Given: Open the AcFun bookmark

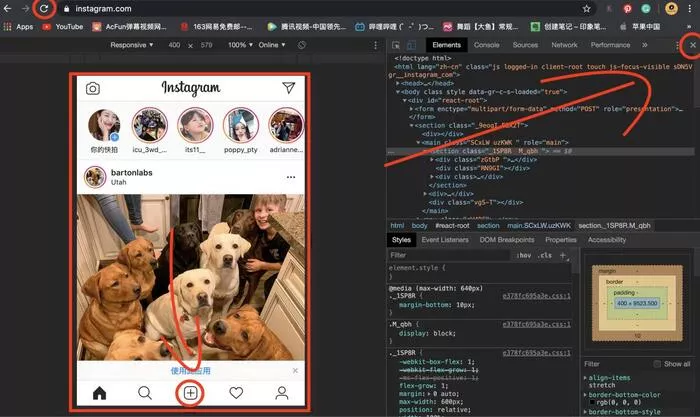Looking at the screenshot, I should pyautogui.click(x=129, y=27).
